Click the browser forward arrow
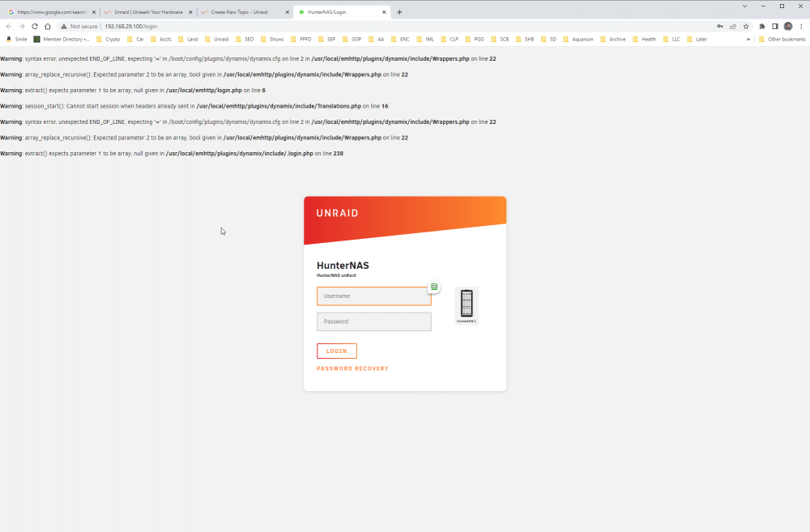The image size is (810, 532). 22,27
